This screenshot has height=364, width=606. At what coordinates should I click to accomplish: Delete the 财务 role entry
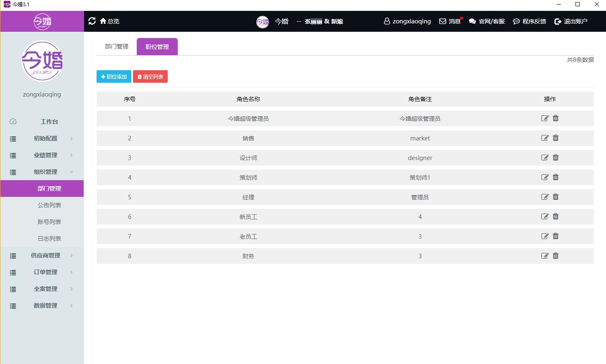click(x=555, y=256)
